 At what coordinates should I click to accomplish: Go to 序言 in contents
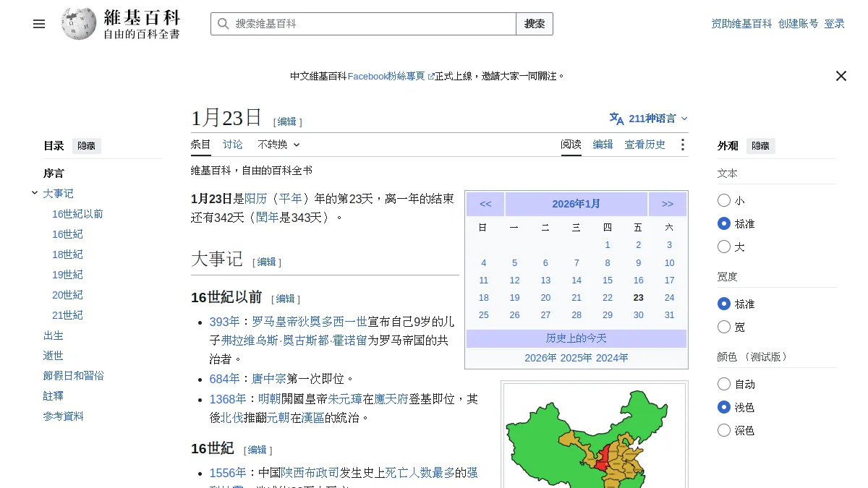tap(54, 174)
